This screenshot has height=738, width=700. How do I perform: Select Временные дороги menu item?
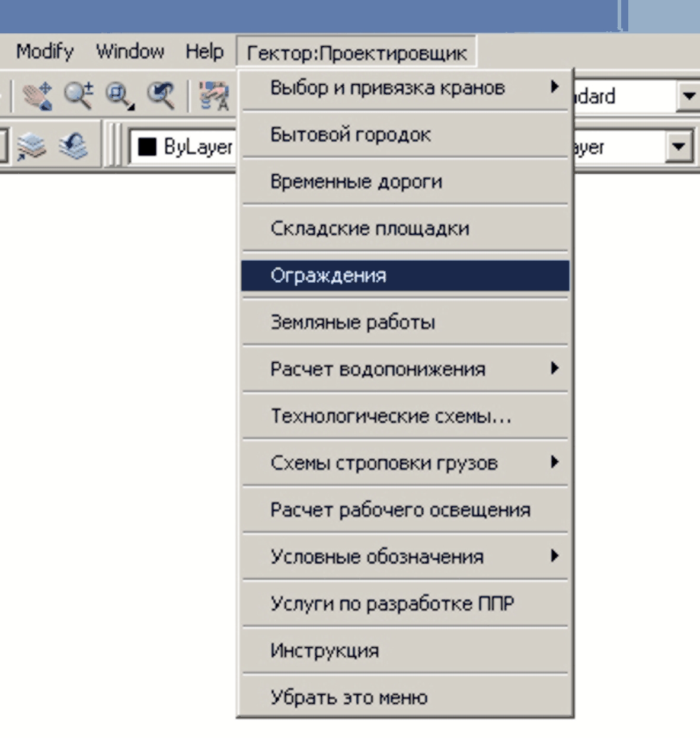click(x=405, y=181)
